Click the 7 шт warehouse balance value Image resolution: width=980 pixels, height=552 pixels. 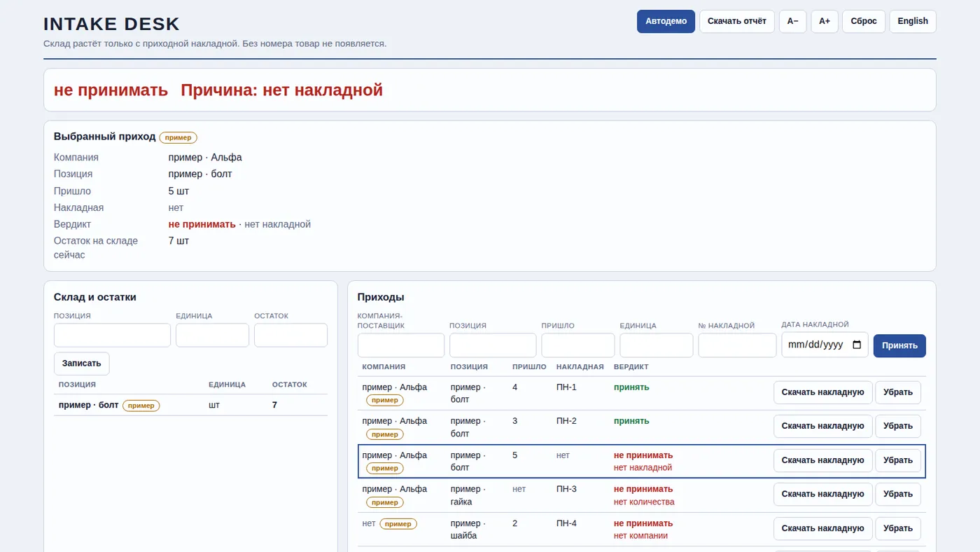click(178, 241)
